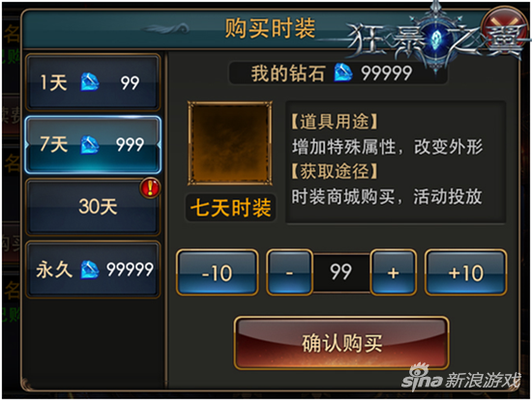Click diamond icon beside 我的钻石 balance
Image resolution: width=532 pixels, height=401 pixels.
pos(343,72)
